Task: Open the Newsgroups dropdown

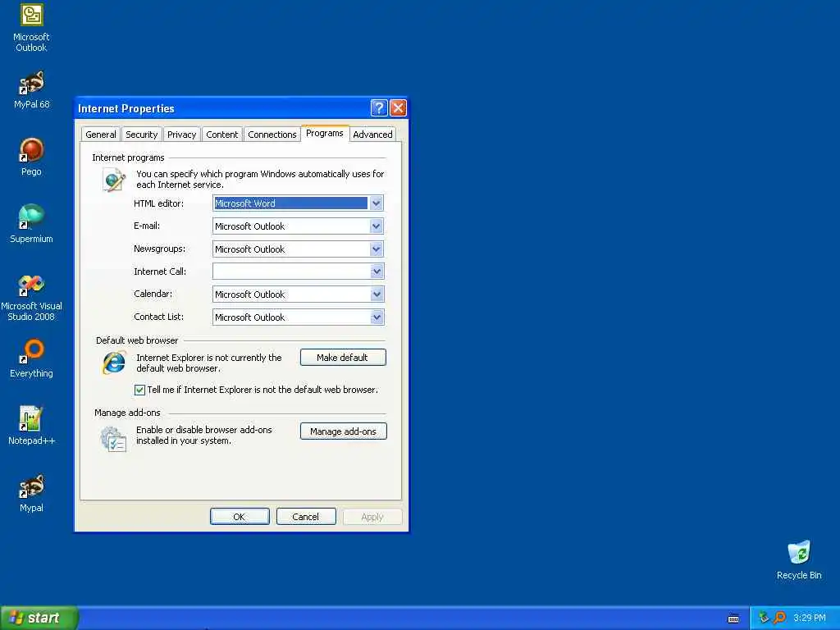Action: (376, 249)
